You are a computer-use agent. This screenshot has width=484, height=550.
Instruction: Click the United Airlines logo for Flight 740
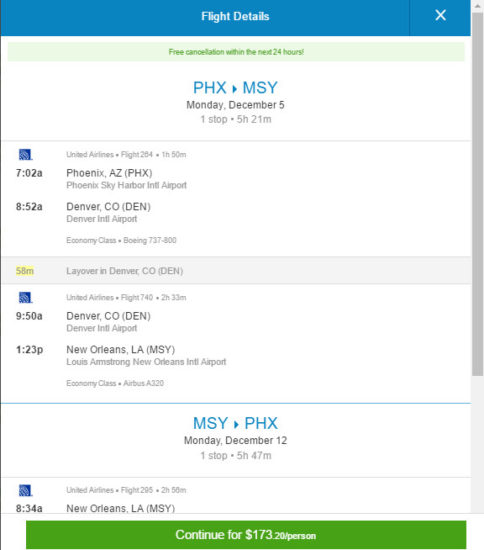(25, 297)
